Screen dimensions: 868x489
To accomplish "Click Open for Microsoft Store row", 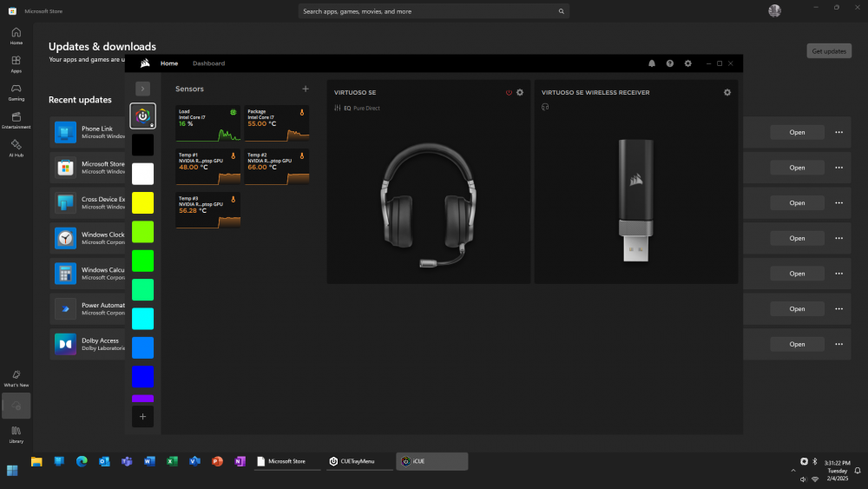I will tap(797, 168).
